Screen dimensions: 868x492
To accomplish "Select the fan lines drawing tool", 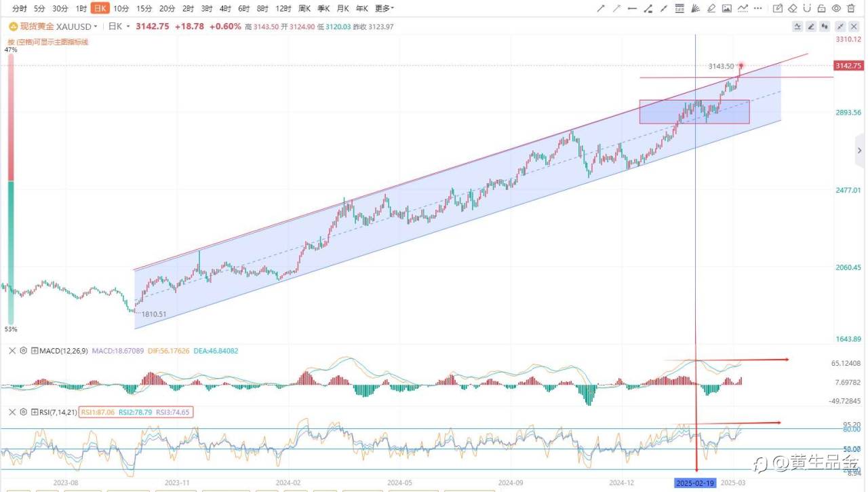I will click(x=695, y=9).
